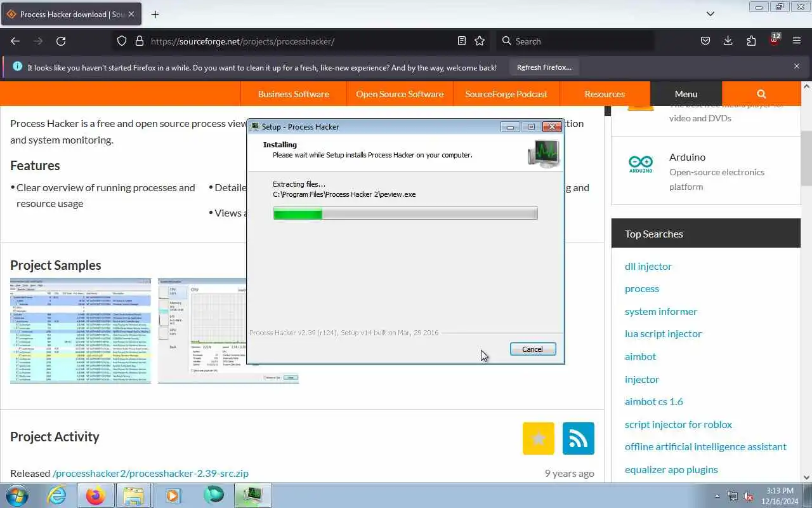The image size is (812, 508).
Task: Click offline artificial intelligence assistant link
Action: (x=705, y=446)
